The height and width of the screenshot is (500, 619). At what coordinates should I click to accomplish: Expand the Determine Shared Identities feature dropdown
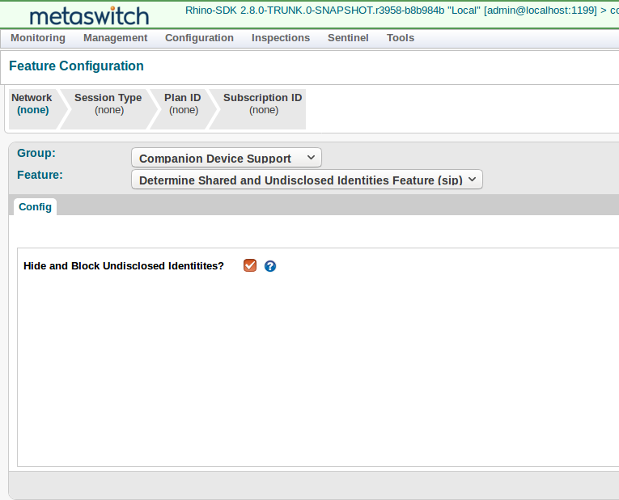[307, 180]
